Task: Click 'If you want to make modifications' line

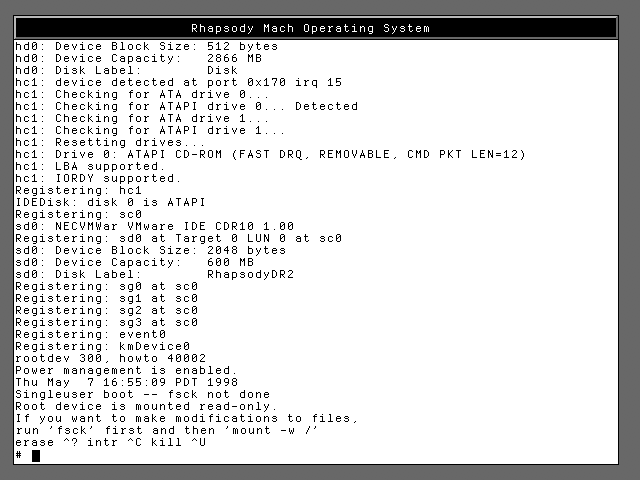Action: tap(187, 419)
